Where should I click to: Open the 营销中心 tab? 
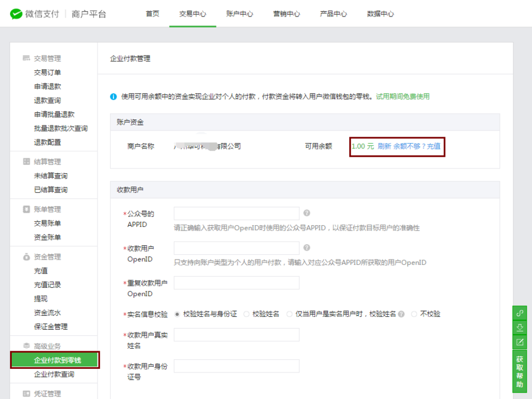coord(287,14)
